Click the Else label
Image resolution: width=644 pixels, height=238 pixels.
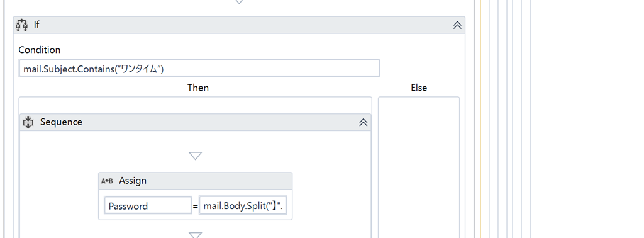pyautogui.click(x=419, y=88)
